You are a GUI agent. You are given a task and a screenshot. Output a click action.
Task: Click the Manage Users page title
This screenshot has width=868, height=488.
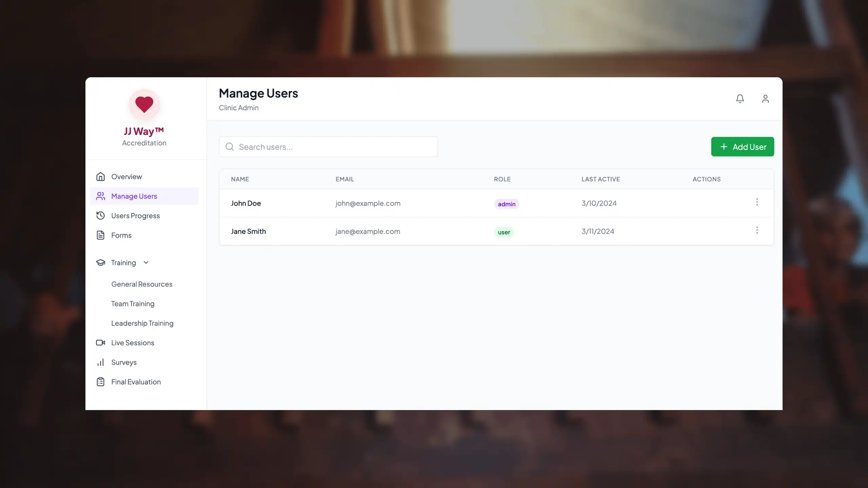point(258,93)
